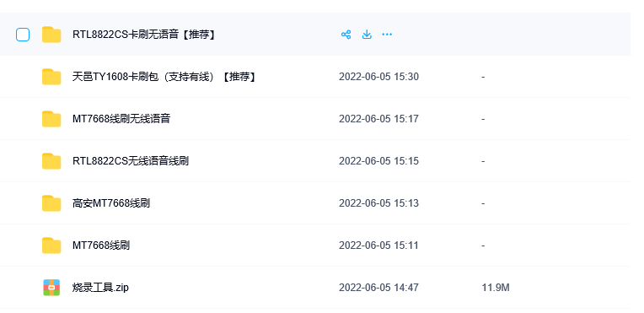Viewport: 644px width, 313px height.
Task: Click the 11.9M file size entry
Action: [x=496, y=288]
